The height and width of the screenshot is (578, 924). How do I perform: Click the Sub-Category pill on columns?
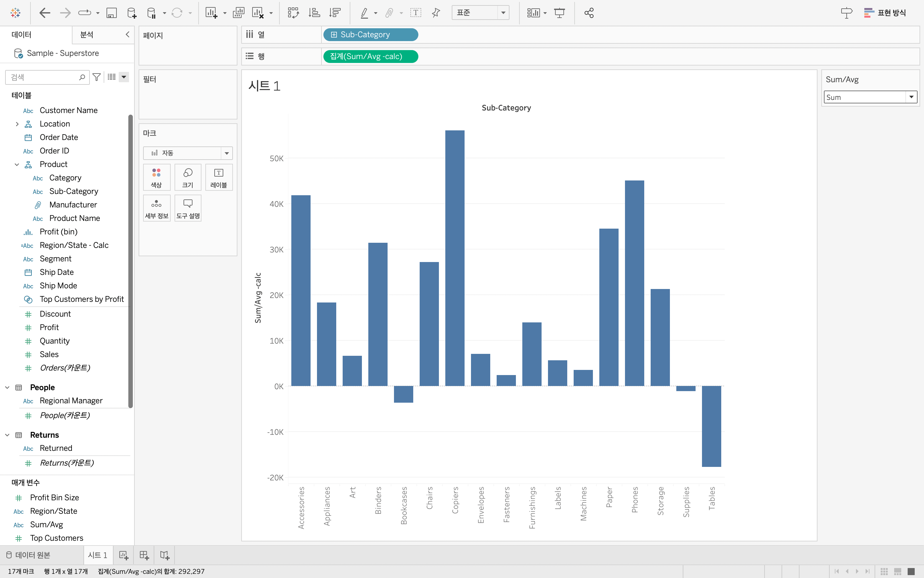click(x=370, y=35)
